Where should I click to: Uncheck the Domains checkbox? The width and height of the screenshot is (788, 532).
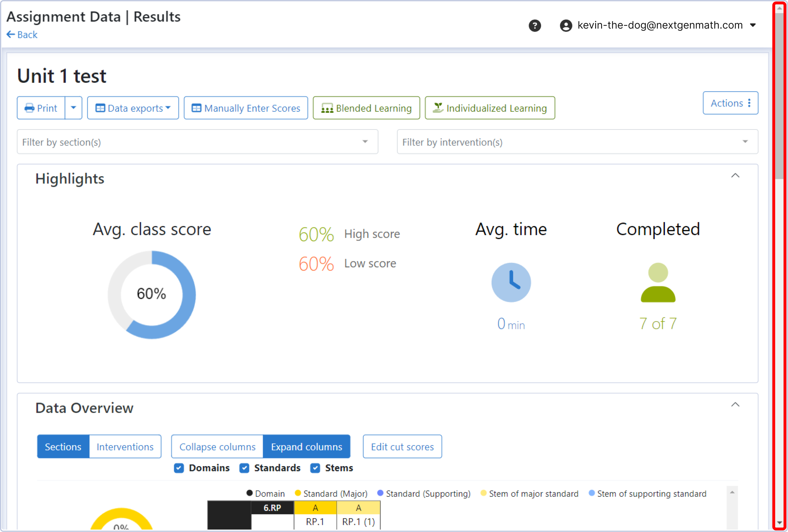point(179,468)
